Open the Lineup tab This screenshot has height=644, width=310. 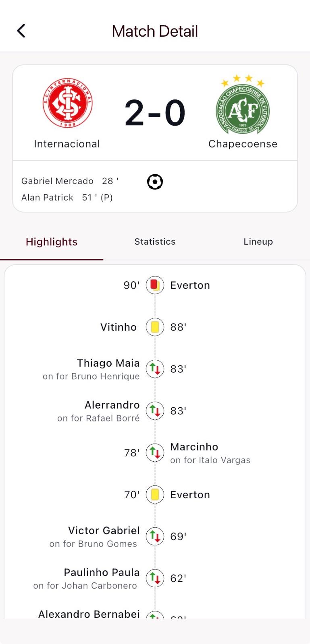click(x=258, y=242)
